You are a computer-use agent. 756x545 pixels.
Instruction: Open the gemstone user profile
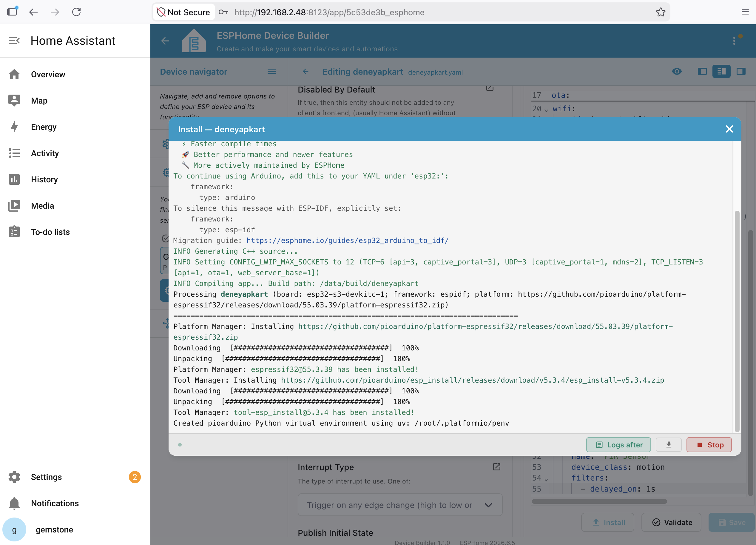click(75, 530)
